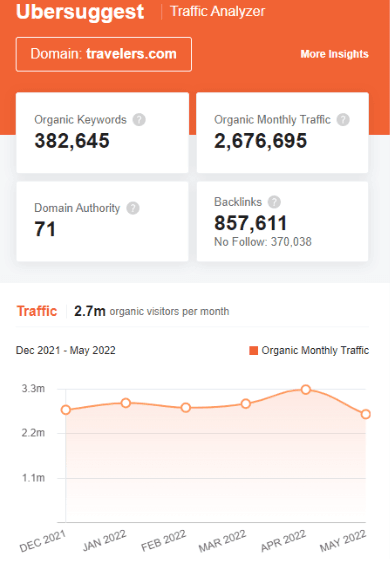Click the 382,645 organic keywords value
This screenshot has width=390, height=562.
pos(72,140)
